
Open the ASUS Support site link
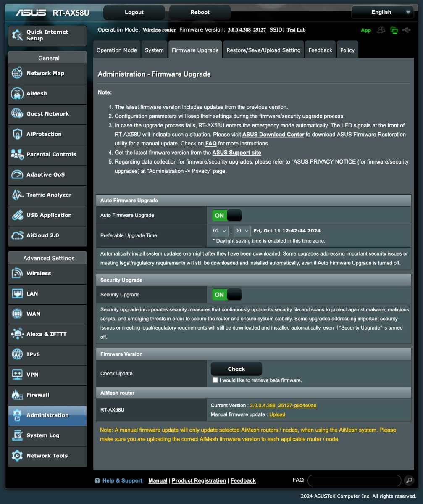(236, 153)
